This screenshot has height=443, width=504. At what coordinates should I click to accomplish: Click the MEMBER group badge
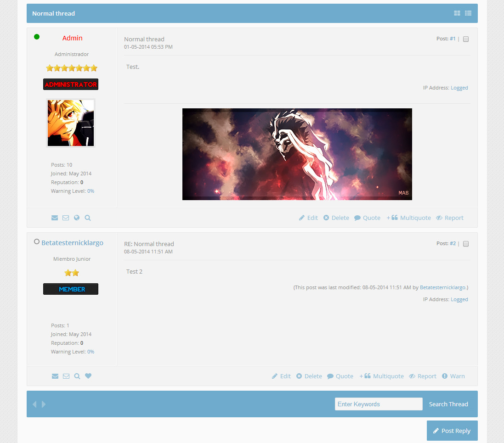[x=71, y=289]
